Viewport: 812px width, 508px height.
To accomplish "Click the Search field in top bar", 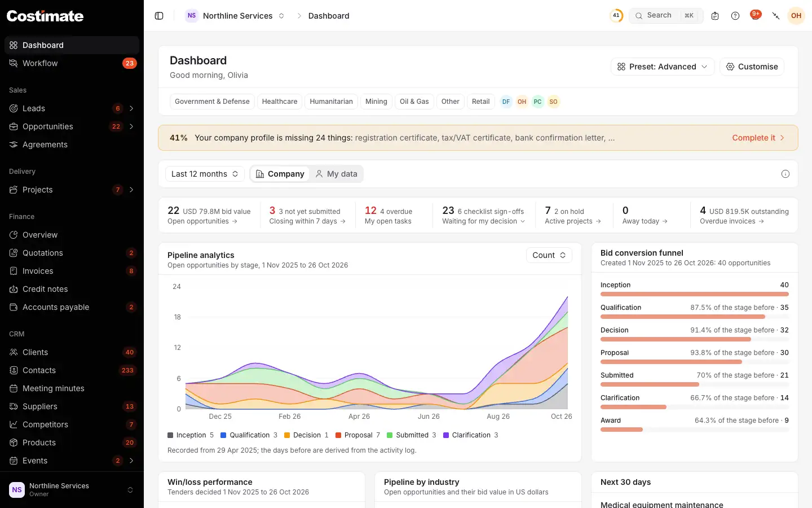I will (x=666, y=16).
